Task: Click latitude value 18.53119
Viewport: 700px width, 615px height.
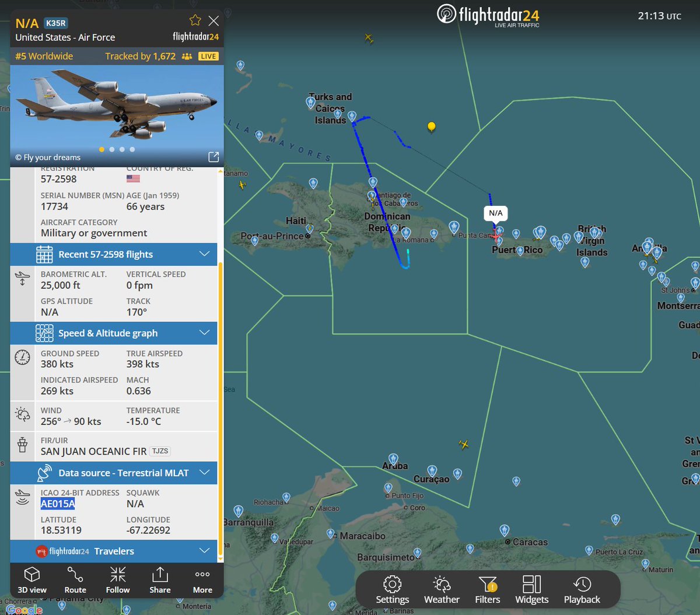Action: click(61, 530)
